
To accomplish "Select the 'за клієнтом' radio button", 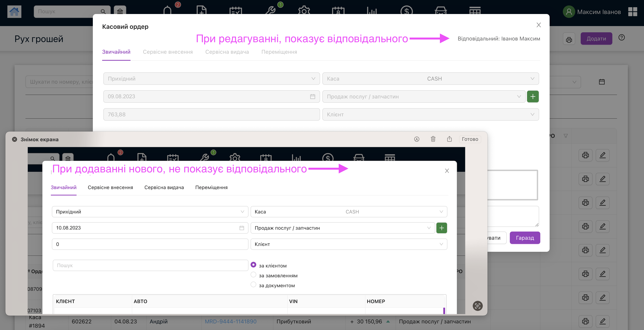I will (253, 265).
